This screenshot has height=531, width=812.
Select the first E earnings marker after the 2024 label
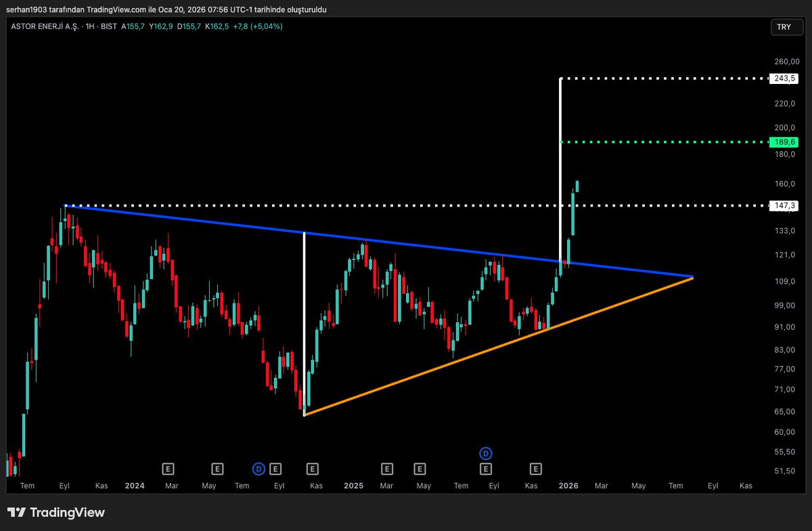pyautogui.click(x=168, y=468)
